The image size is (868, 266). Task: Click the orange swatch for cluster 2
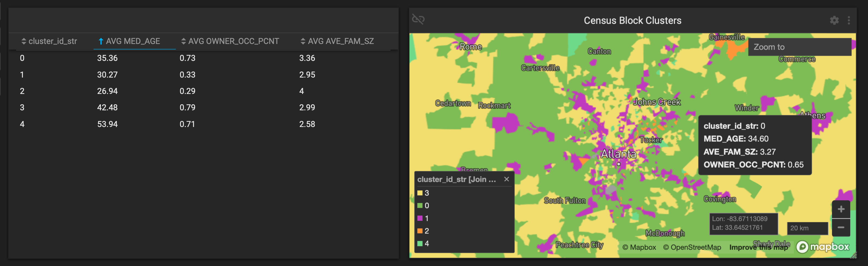pos(420,231)
